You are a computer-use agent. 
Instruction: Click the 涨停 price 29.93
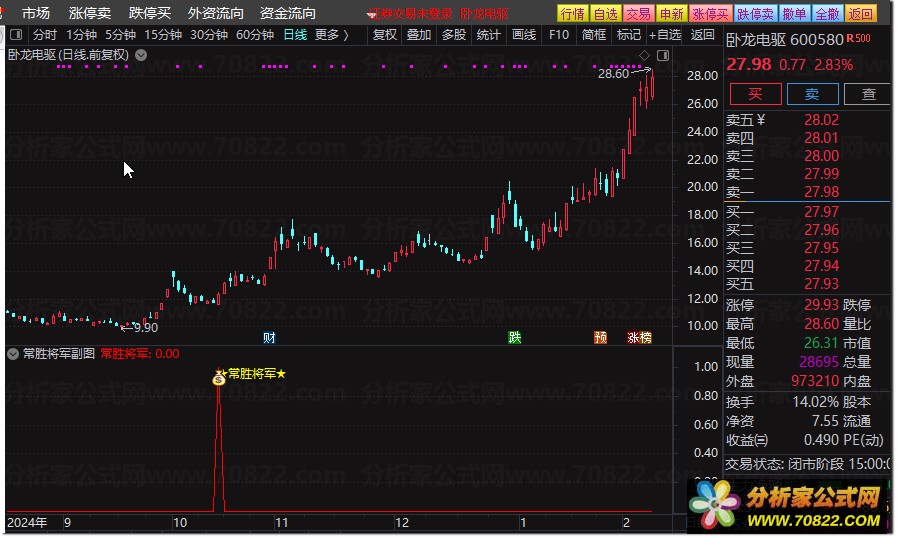point(821,304)
